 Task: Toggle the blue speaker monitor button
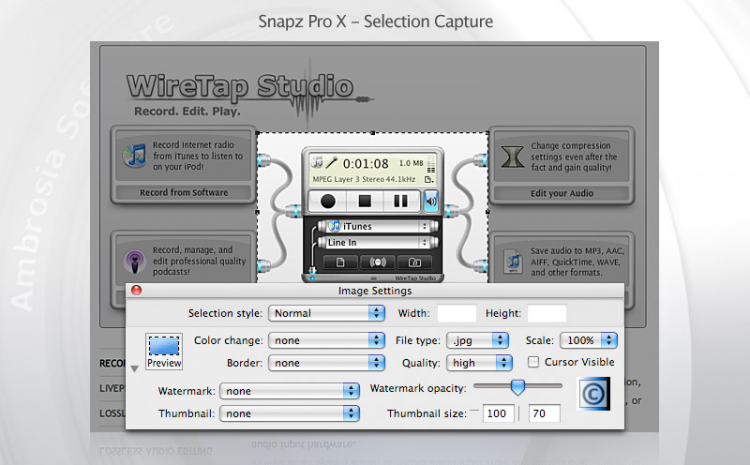click(431, 201)
